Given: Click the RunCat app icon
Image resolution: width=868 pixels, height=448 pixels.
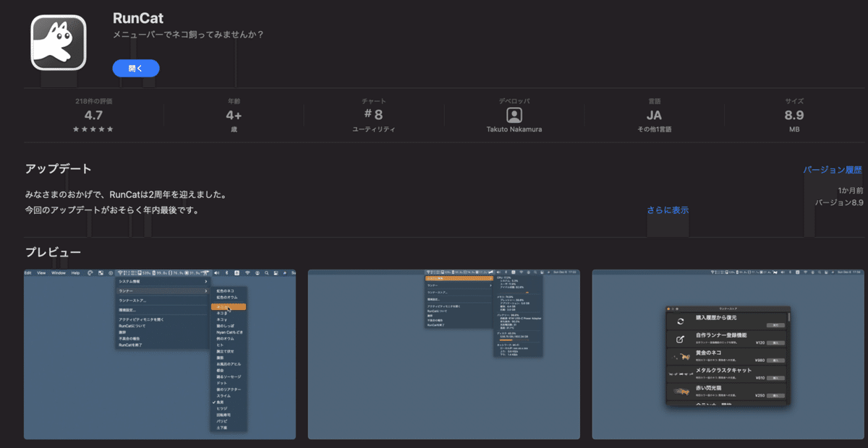Looking at the screenshot, I should point(59,43).
